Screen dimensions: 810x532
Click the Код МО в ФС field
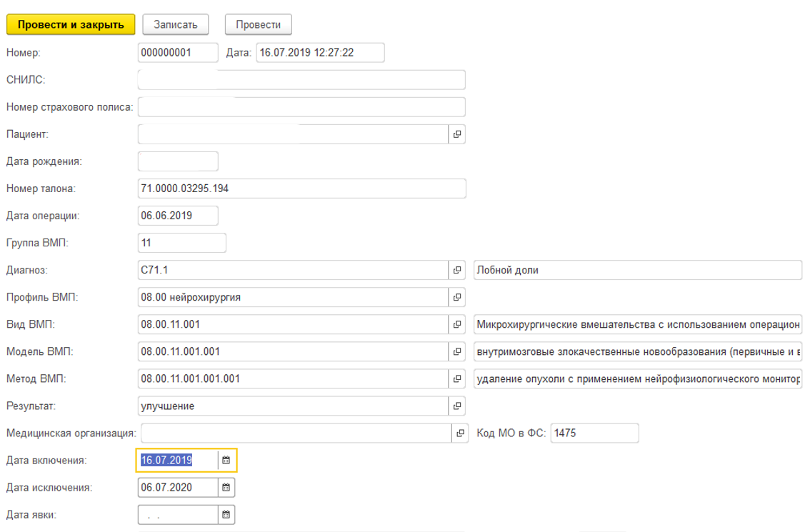pyautogui.click(x=594, y=433)
